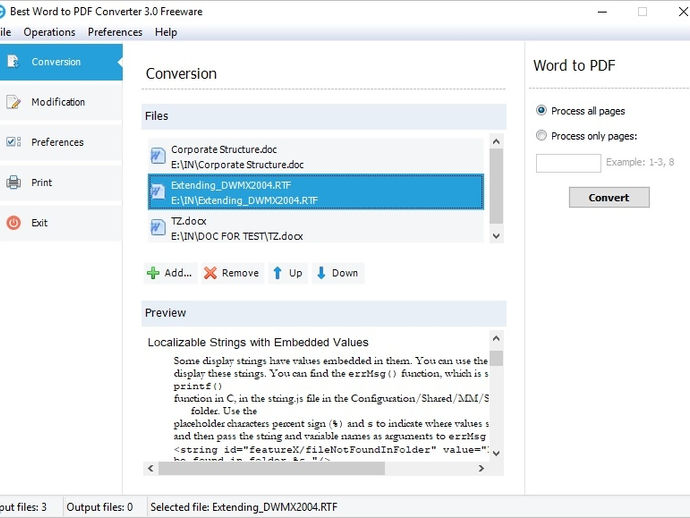Select Extending_DWMX2004.RTF in file list

click(x=316, y=192)
